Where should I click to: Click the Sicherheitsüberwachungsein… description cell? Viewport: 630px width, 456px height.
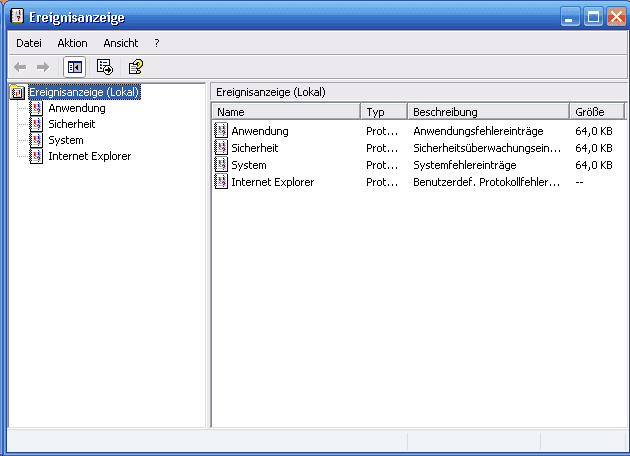(x=487, y=148)
